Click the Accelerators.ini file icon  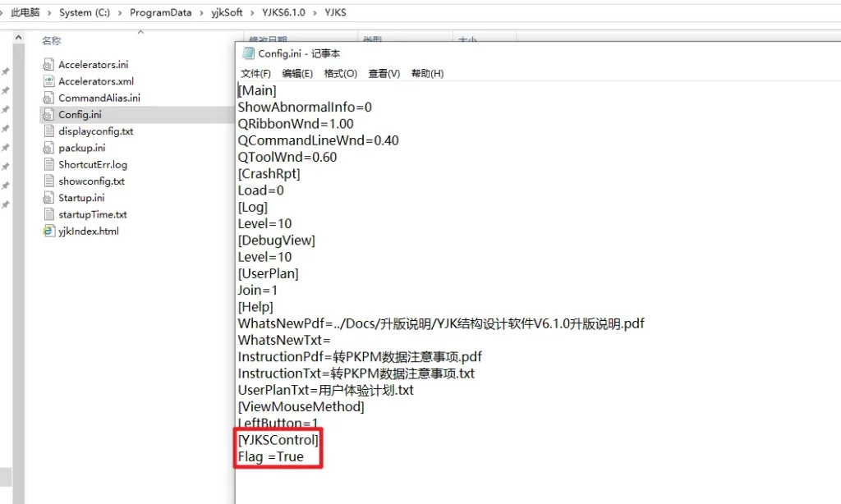[x=48, y=65]
